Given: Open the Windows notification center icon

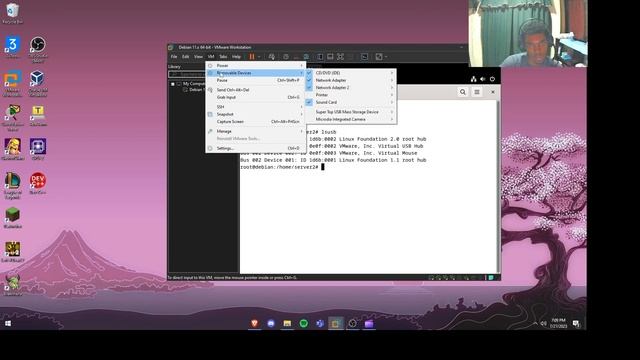Looking at the screenshot, I should pyautogui.click(x=576, y=323).
